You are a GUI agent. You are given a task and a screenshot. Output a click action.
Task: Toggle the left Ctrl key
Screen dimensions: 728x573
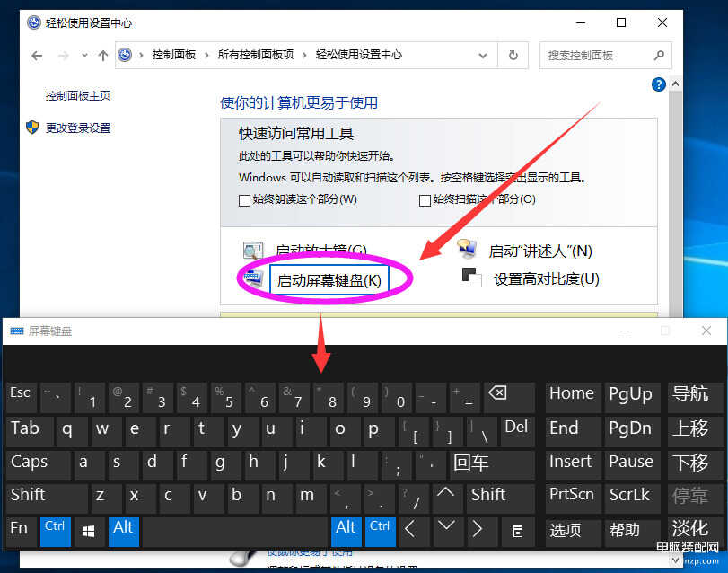[56, 533]
